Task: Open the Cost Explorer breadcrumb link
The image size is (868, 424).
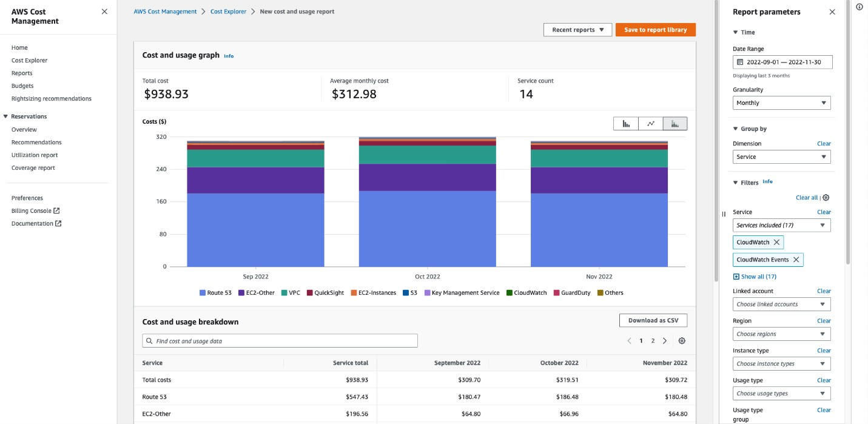Action: tap(228, 11)
